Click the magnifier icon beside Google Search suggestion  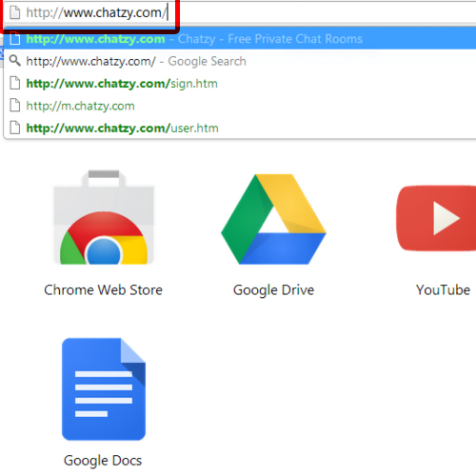click(x=14, y=60)
